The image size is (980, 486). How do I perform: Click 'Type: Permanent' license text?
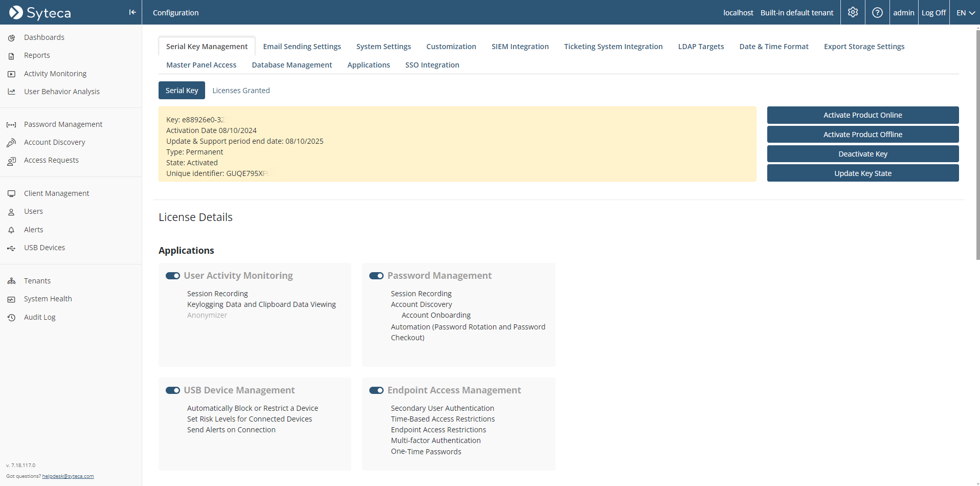click(x=194, y=152)
